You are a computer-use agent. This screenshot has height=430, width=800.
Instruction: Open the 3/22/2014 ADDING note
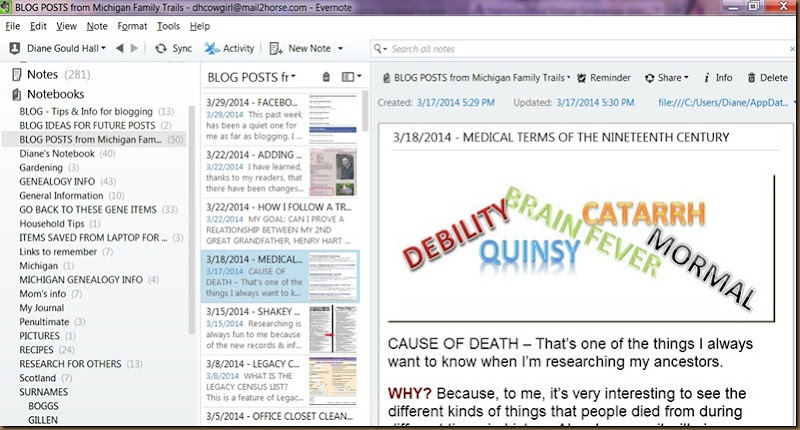(281, 172)
